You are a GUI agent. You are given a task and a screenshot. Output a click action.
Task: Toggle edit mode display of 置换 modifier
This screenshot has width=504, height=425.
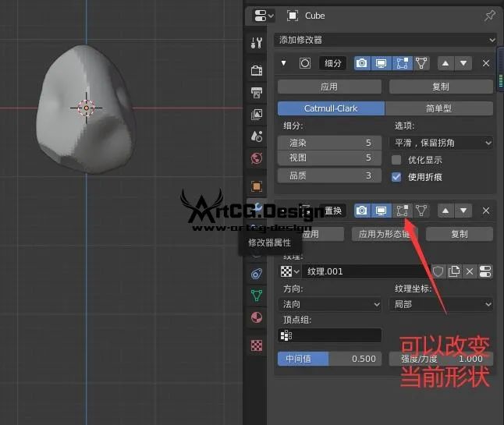tap(402, 211)
